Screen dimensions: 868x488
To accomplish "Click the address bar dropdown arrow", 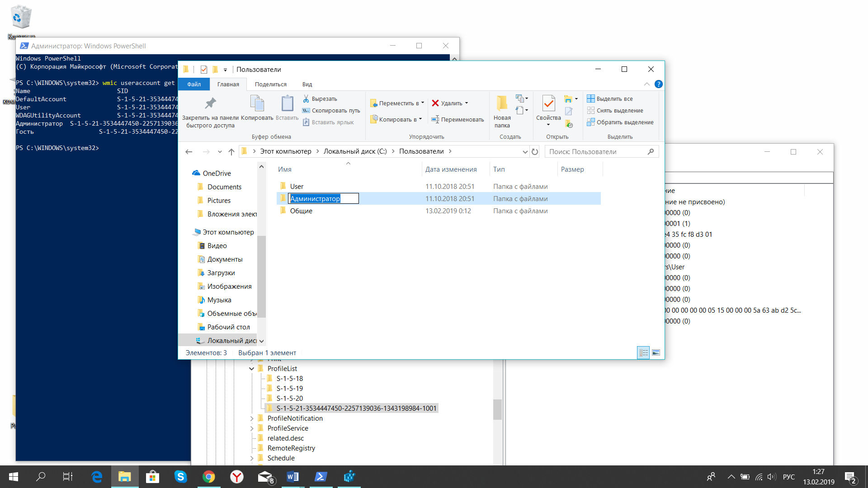I will click(x=524, y=151).
